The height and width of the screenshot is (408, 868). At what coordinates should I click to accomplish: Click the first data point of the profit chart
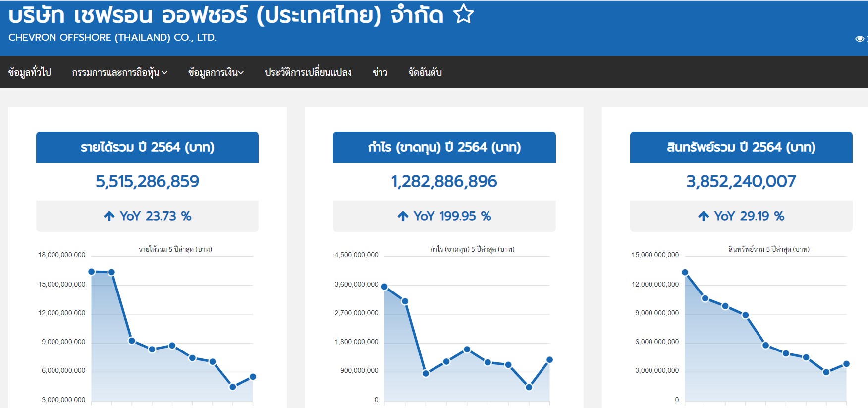(x=384, y=287)
